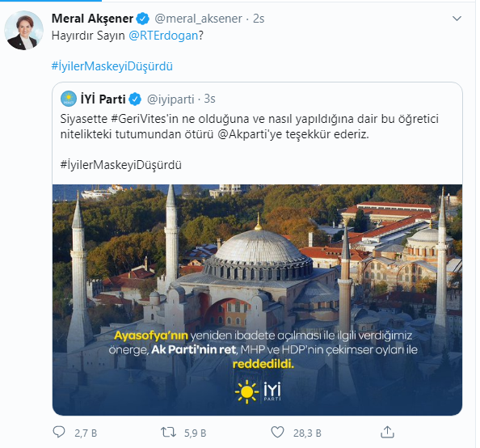Click the Meral Akşener display name

click(92, 19)
